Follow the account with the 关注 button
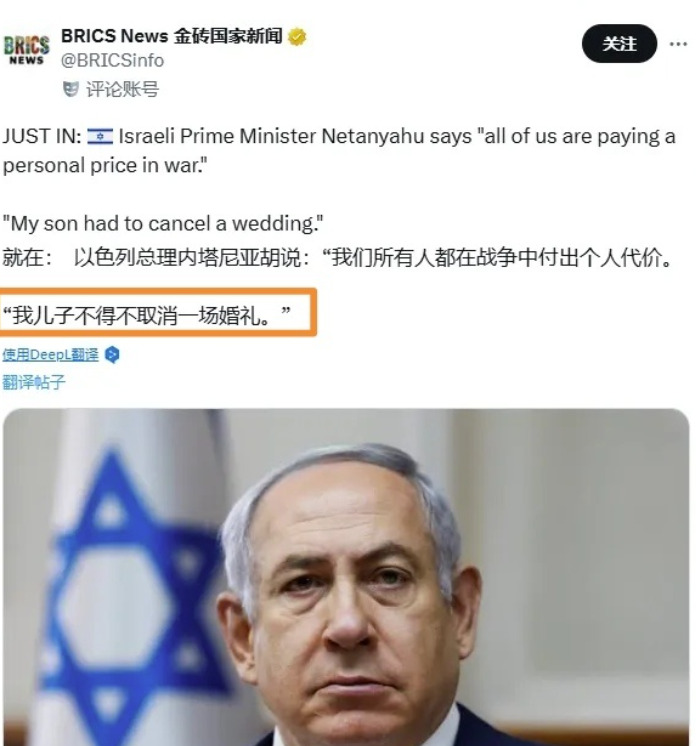 (x=619, y=44)
